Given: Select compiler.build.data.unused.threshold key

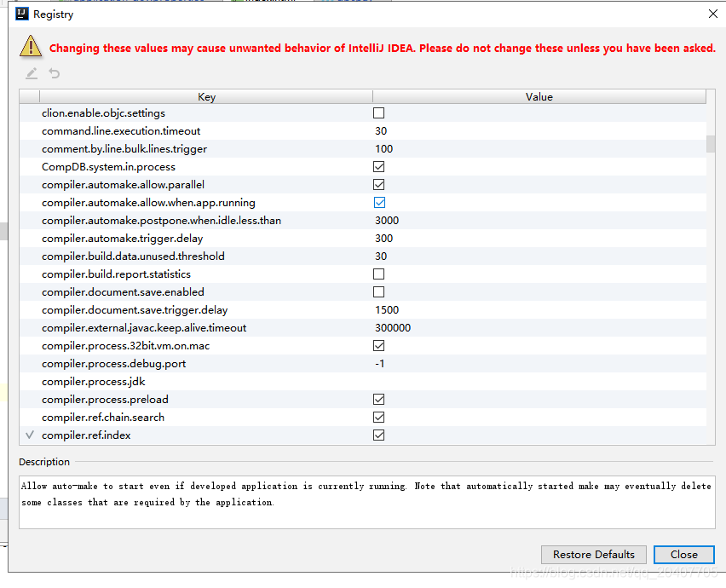Looking at the screenshot, I should (x=133, y=256).
